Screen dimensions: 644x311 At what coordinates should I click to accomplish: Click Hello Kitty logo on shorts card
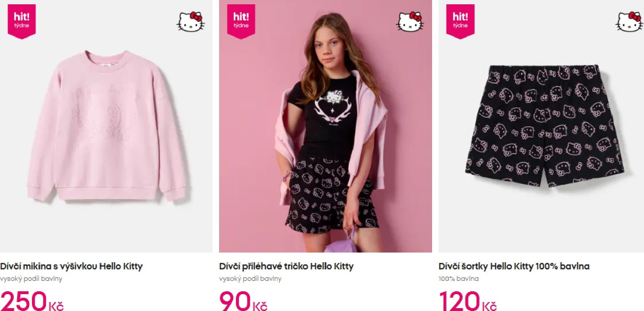point(629,22)
